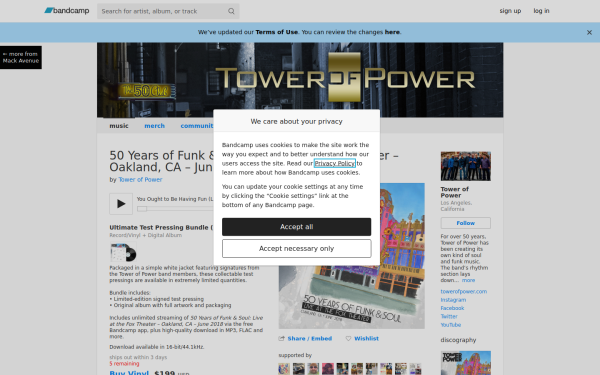Open the third supporter avatar
The width and height of the screenshot is (600, 375).
click(x=313, y=369)
